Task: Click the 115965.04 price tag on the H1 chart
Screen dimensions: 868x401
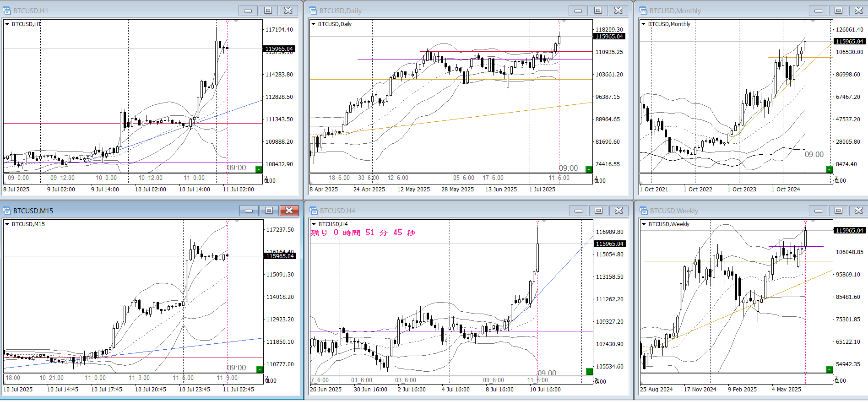Action: (279, 49)
